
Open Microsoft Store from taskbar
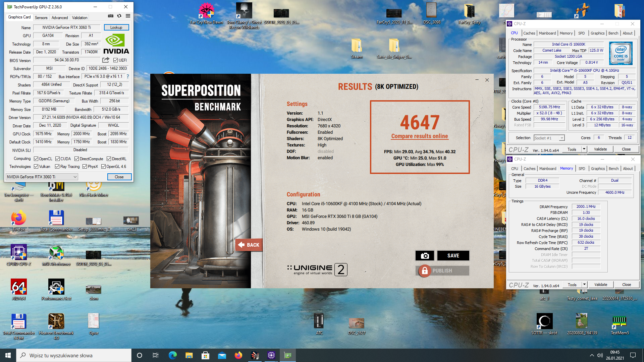[x=205, y=355]
